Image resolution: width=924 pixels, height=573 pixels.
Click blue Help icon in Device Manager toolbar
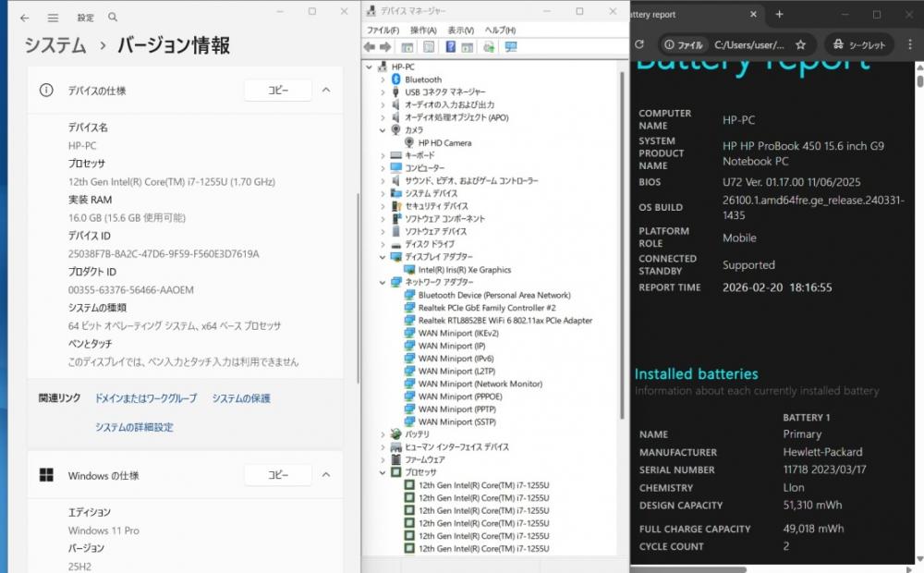pyautogui.click(x=451, y=47)
